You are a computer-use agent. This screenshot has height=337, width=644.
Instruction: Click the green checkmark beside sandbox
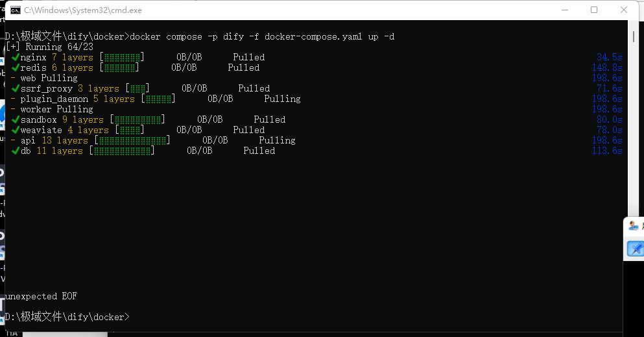point(16,119)
